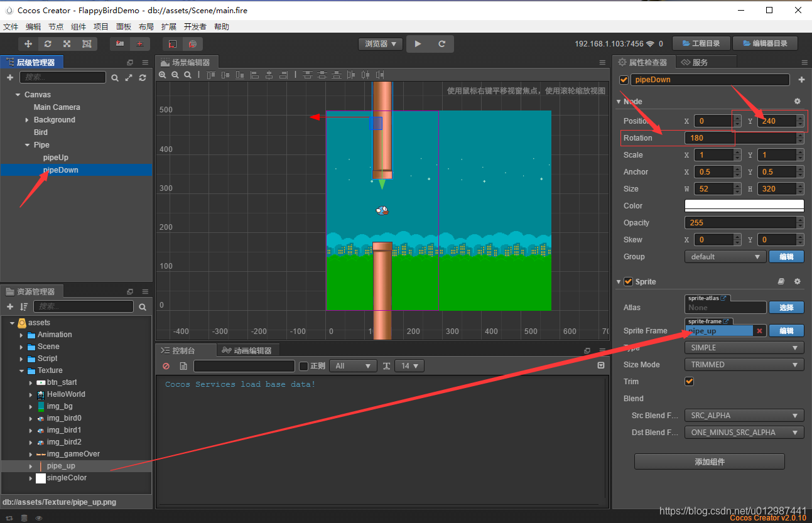Open the console log file icon
This screenshot has height=523, width=812.
click(183, 366)
